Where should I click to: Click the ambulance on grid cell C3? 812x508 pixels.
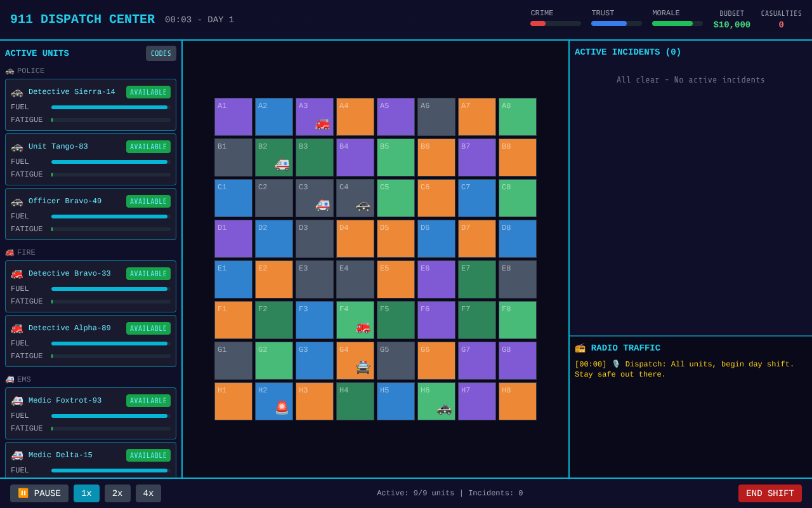(x=322, y=205)
